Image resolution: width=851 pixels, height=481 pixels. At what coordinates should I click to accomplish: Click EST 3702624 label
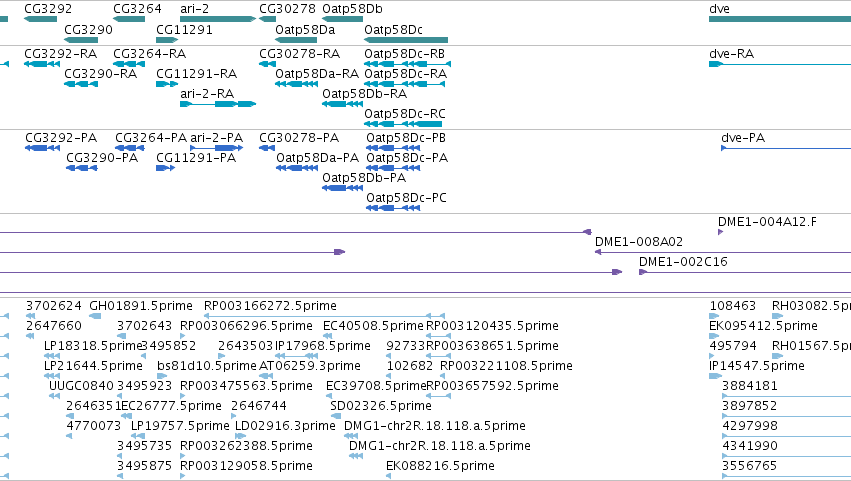point(54,306)
